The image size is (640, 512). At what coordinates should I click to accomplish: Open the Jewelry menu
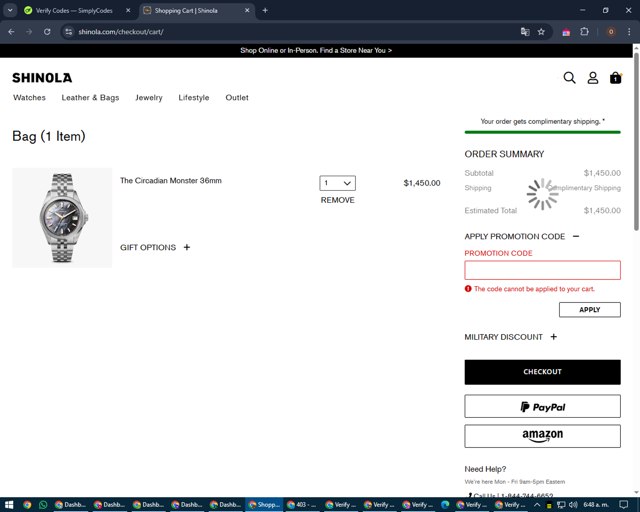pos(149,98)
